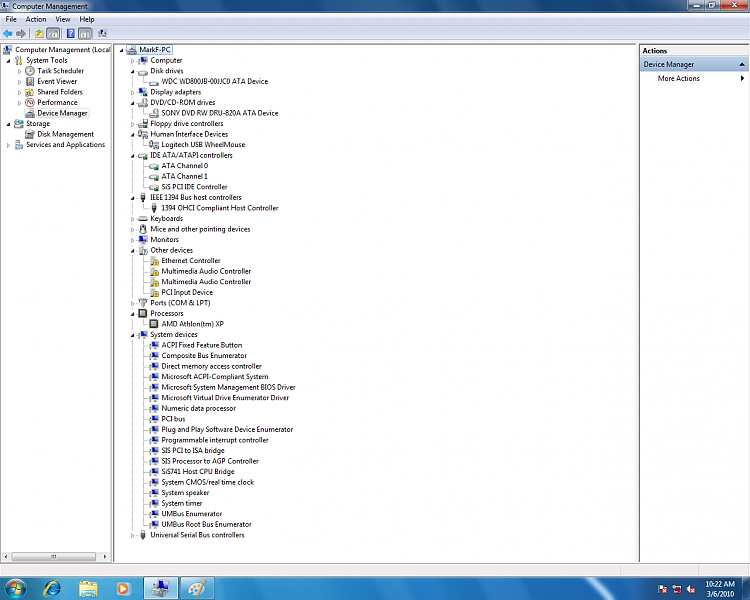Launch Internet Explorer from the taskbar

(x=52, y=589)
